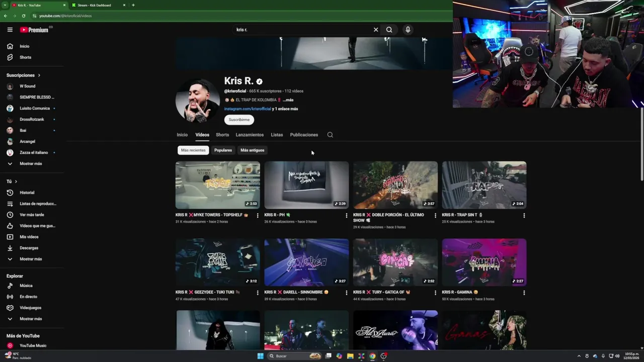Screen dimensions: 644x362
Task: Focus the YouTube search box
Action: [302, 30]
